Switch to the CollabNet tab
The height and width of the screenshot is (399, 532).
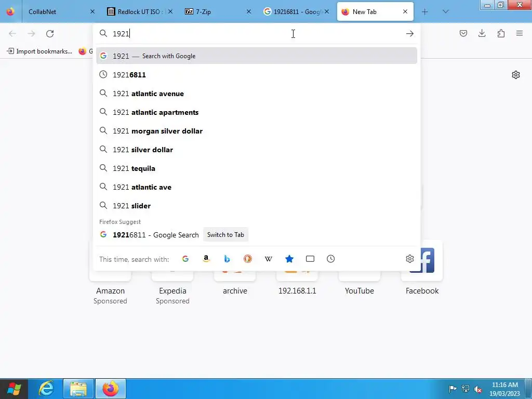pyautogui.click(x=58, y=12)
